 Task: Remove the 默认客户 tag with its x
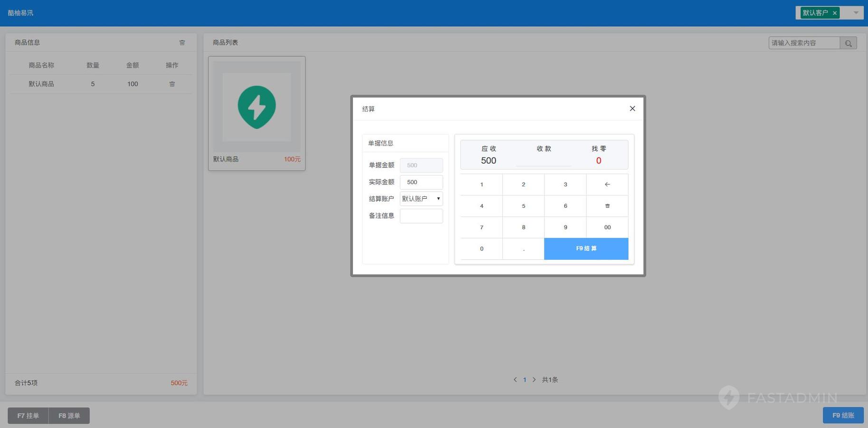coord(835,13)
